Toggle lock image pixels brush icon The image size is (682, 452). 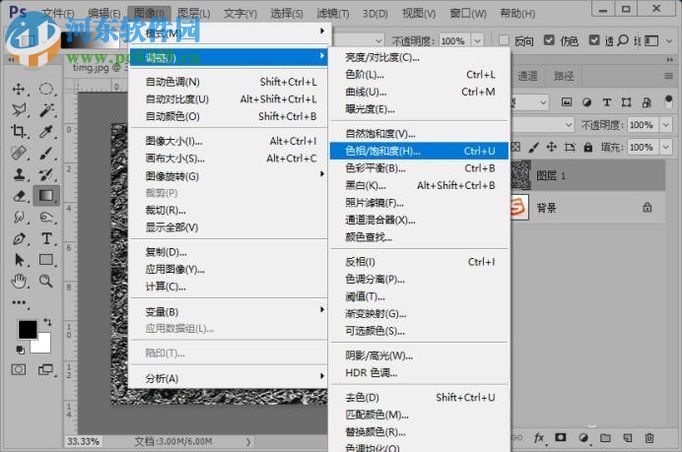[x=533, y=147]
